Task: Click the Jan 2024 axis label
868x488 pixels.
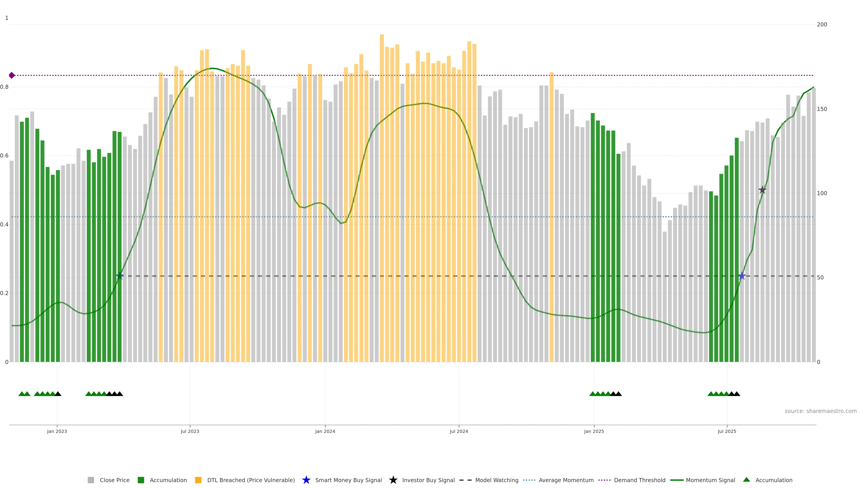Action: click(x=325, y=431)
